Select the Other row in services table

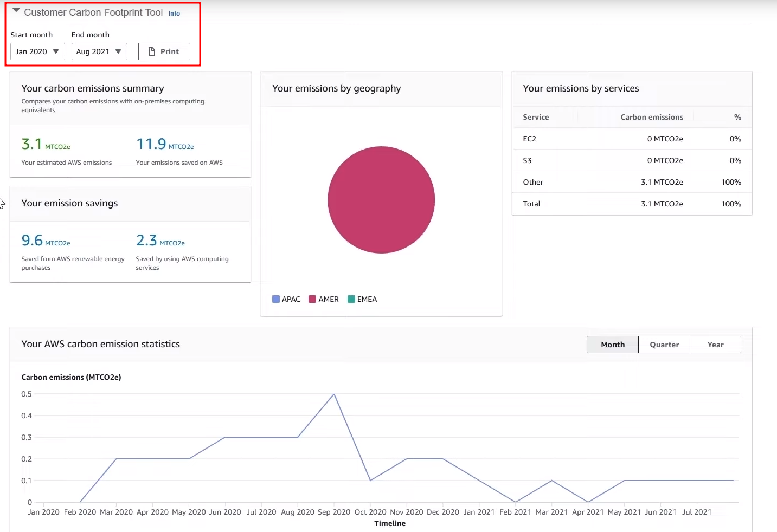(x=632, y=182)
